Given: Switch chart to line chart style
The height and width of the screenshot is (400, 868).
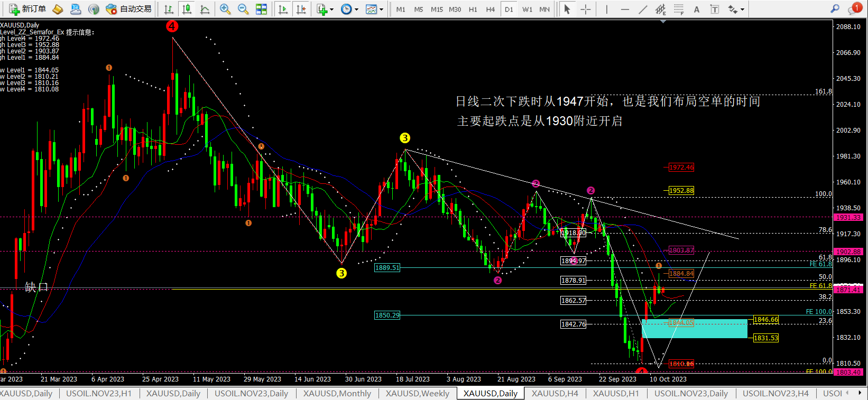Looking at the screenshot, I should 205,9.
